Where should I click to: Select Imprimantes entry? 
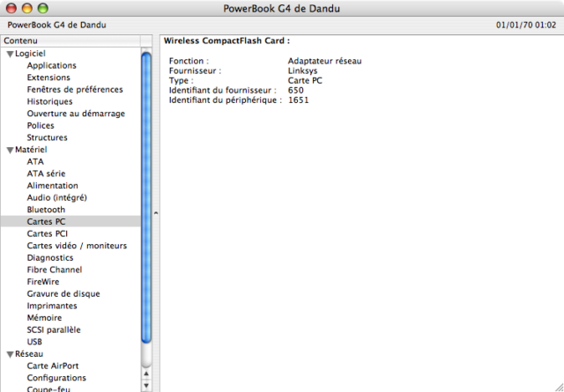[x=52, y=306]
